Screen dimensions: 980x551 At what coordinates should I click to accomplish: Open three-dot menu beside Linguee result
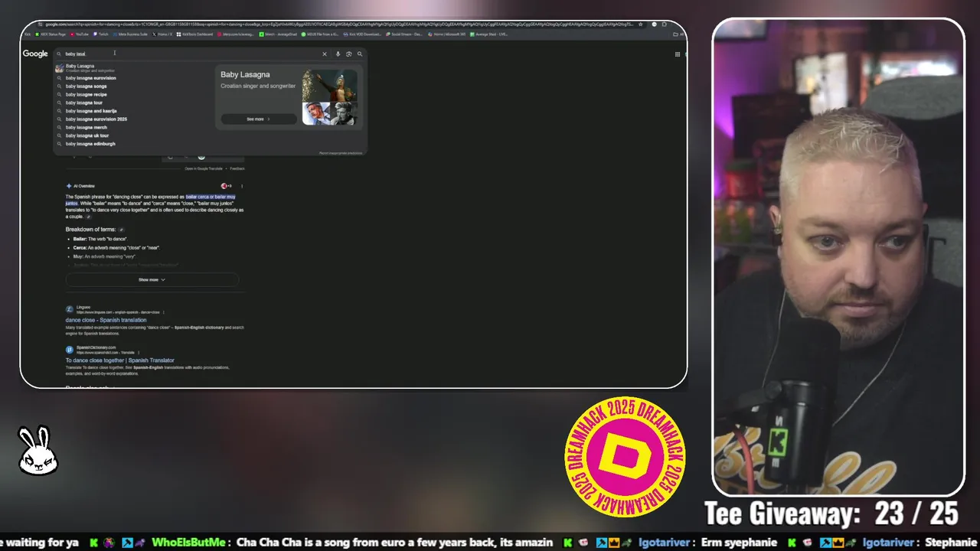(163, 312)
